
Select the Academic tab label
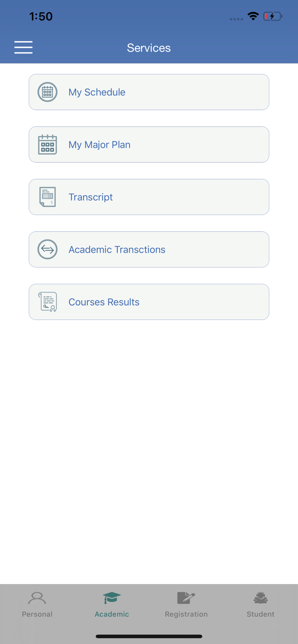(112, 614)
